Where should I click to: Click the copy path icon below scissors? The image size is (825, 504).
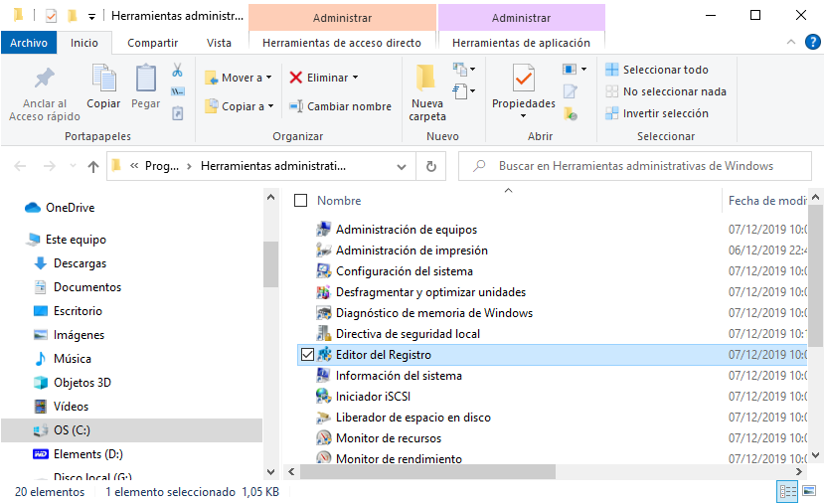[x=177, y=91]
